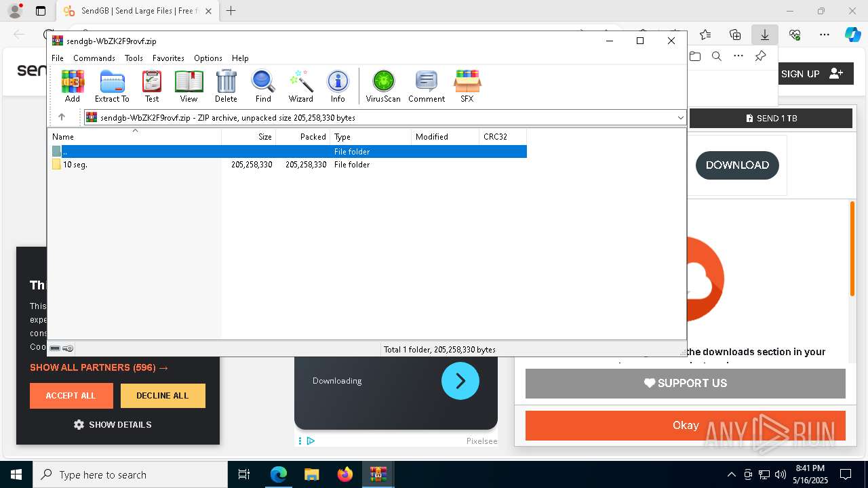The width and height of the screenshot is (868, 488).
Task: Add a Comment to the archive
Action: coord(427,86)
